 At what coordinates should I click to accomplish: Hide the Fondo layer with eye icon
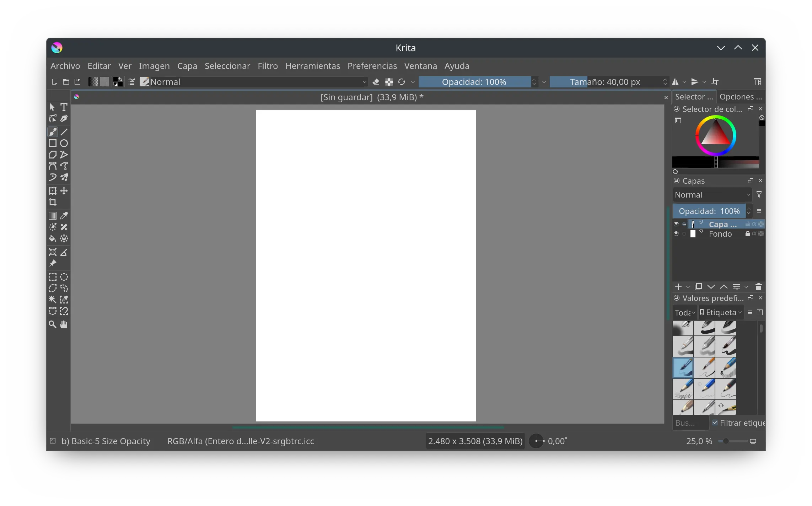(676, 234)
